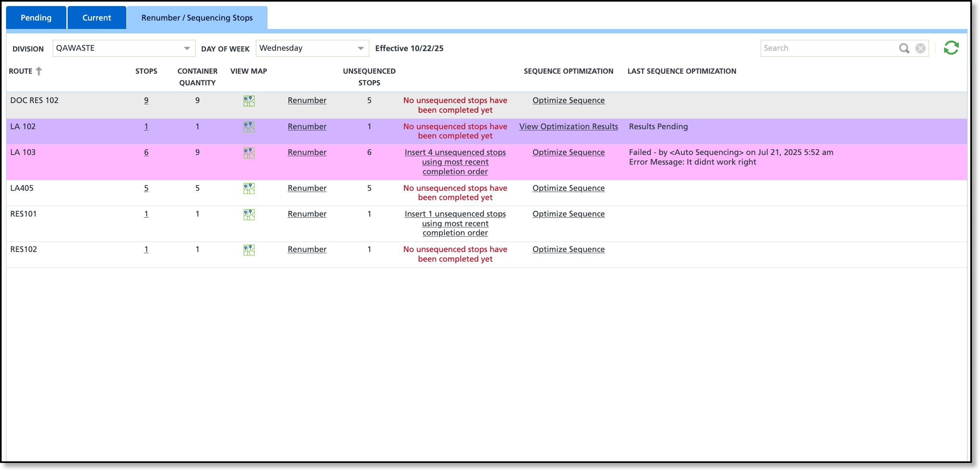Open the Day of Week dropdown
The height and width of the screenshot is (471, 980).
pos(360,48)
